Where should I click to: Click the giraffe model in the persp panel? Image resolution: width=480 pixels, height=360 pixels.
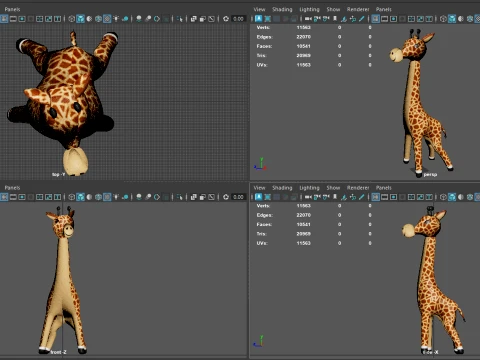pyautogui.click(x=421, y=102)
